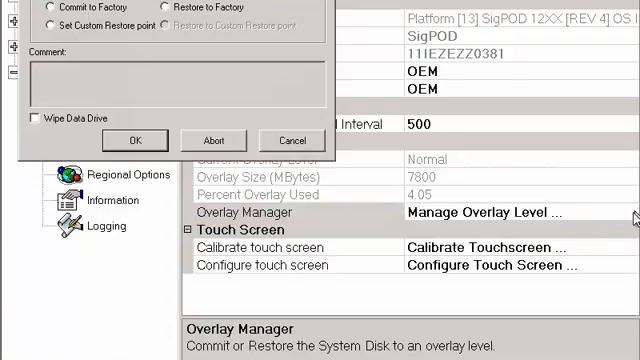Click the Overlay Size (MBytes) label

click(258, 177)
